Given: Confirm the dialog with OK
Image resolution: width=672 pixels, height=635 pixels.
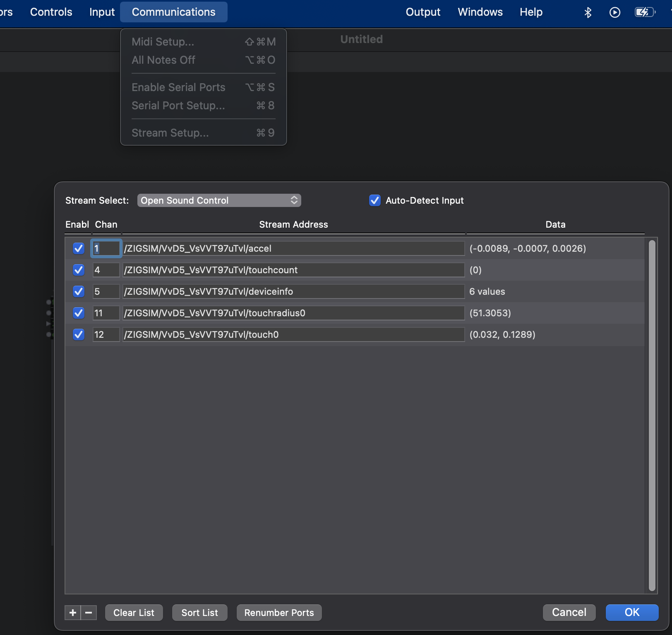Looking at the screenshot, I should tap(632, 612).
